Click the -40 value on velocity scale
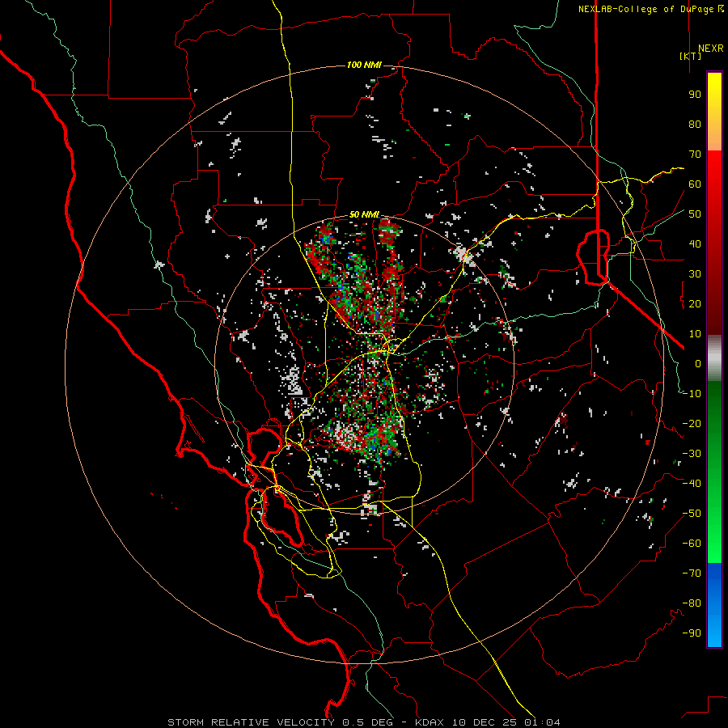 point(692,484)
